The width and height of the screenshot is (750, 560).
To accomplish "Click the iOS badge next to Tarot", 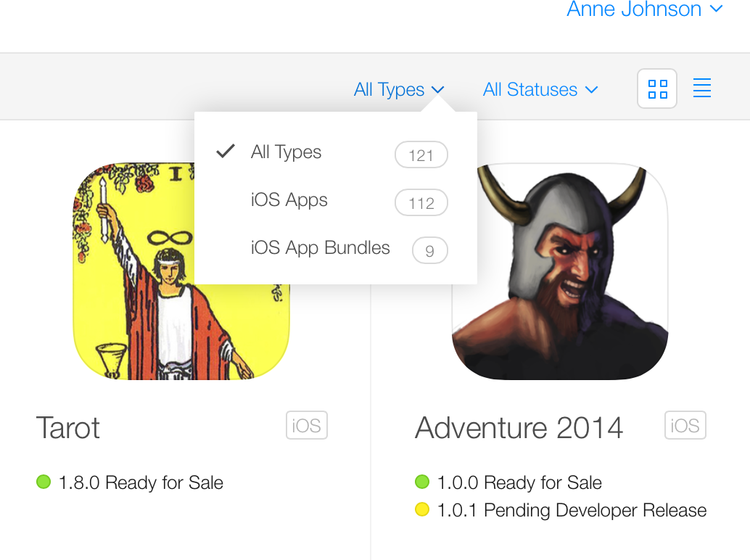I will [x=307, y=426].
